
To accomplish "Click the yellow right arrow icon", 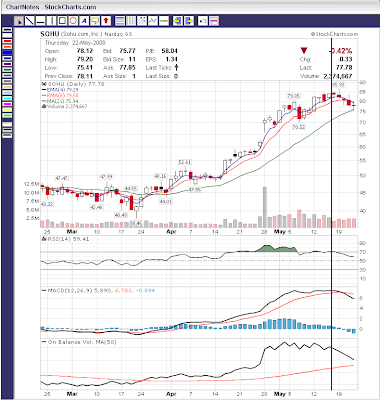I will 189,21.
